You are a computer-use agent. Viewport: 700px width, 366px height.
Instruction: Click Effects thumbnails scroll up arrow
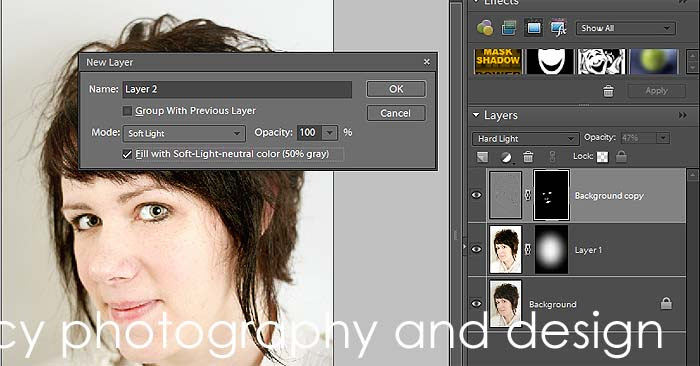[692, 56]
